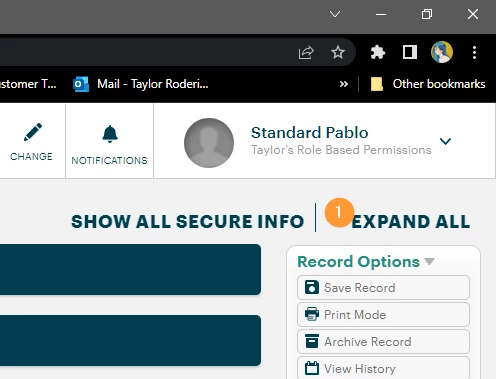
Task: Toggle the browser side panel icon
Action: point(410,52)
